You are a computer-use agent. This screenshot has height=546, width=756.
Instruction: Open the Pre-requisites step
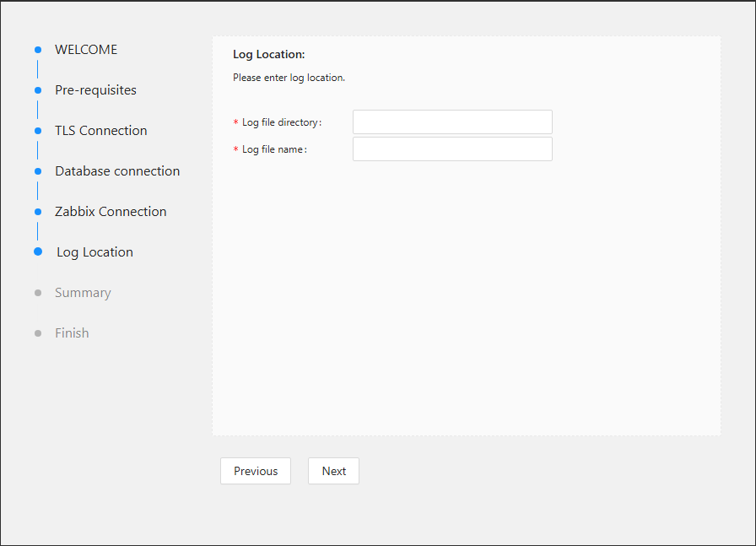point(95,90)
